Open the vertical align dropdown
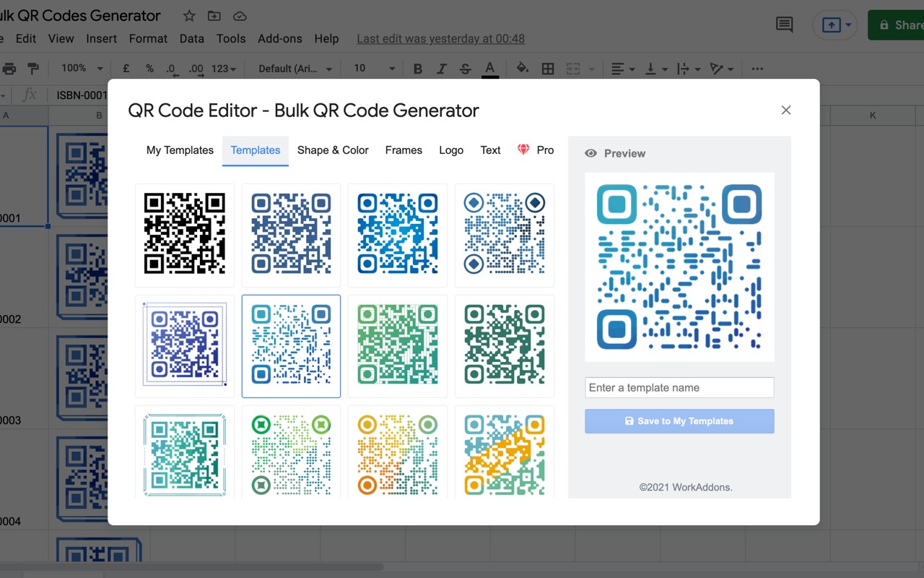The image size is (924, 578). [x=655, y=69]
